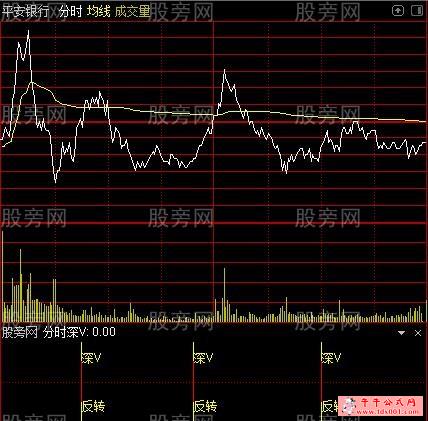Click the afternoon volume spike bar
Screen dimensions: 428x421
coord(225,295)
